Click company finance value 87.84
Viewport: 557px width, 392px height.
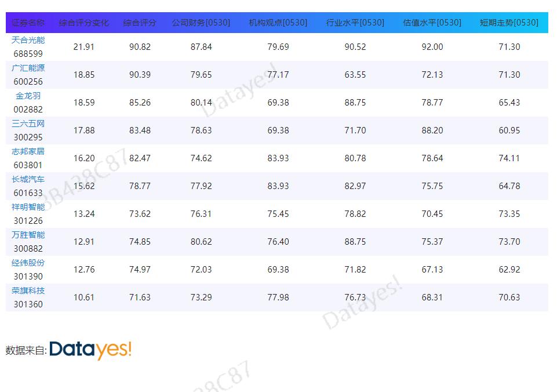point(201,47)
